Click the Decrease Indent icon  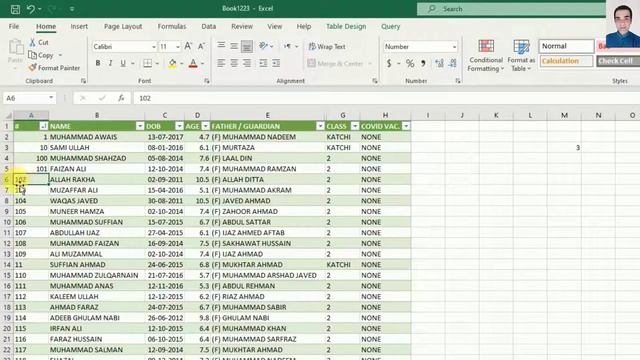click(x=263, y=63)
